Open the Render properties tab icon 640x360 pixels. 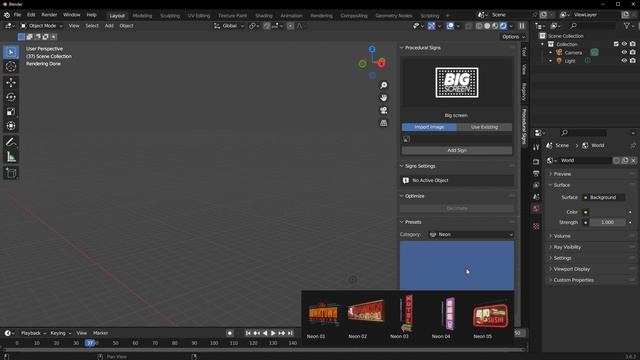[x=536, y=162]
